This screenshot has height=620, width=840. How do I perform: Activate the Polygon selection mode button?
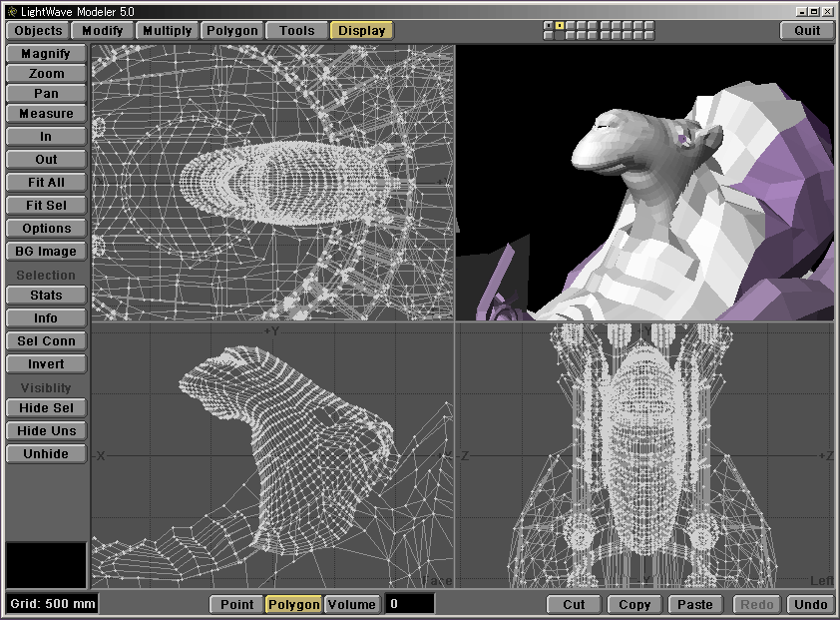coord(293,604)
